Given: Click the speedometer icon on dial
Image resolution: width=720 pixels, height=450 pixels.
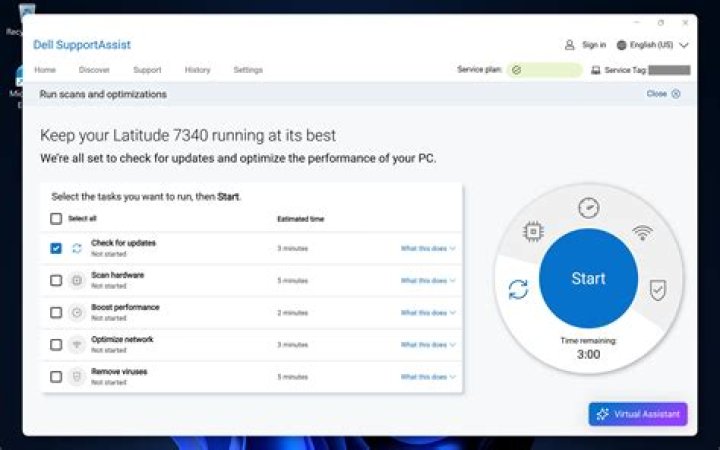Looking at the screenshot, I should 588,208.
